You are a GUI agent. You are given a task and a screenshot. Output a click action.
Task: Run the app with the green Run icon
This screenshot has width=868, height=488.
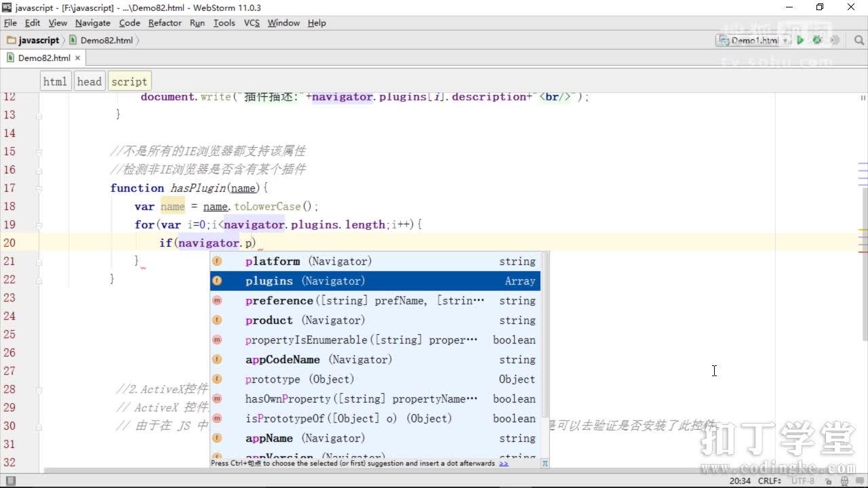800,40
